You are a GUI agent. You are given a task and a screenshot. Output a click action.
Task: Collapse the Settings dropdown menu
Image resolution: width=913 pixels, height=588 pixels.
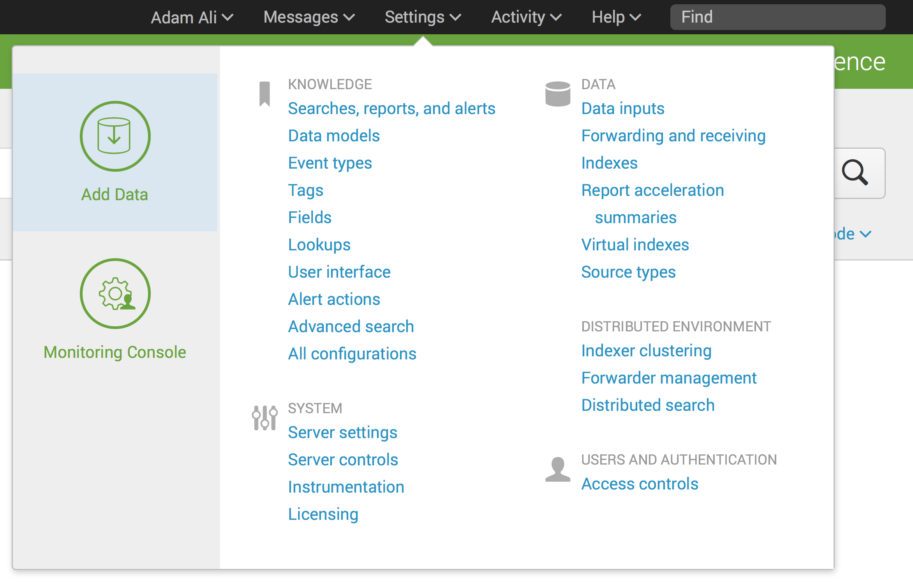(x=423, y=17)
